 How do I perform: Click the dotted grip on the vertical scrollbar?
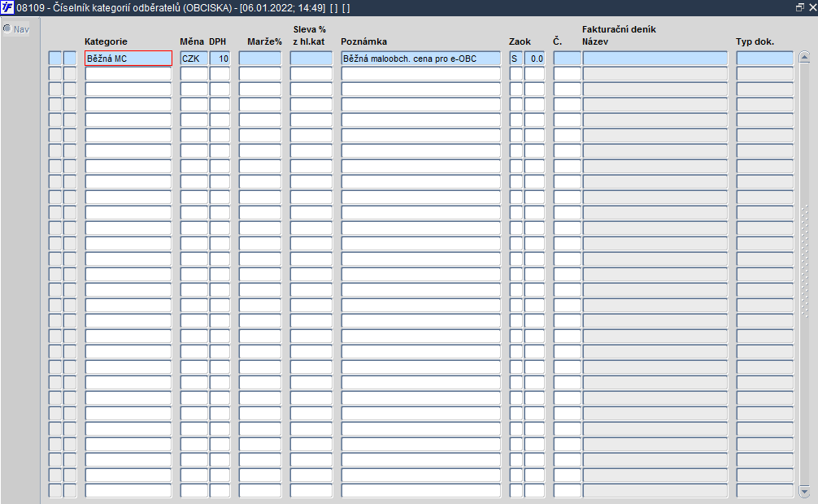(804, 261)
